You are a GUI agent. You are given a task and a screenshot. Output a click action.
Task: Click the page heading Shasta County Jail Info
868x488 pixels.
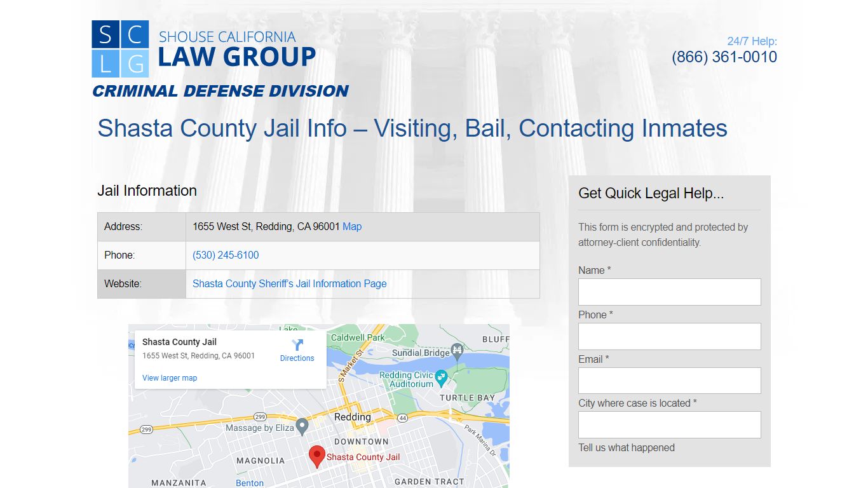pyautogui.click(x=412, y=128)
